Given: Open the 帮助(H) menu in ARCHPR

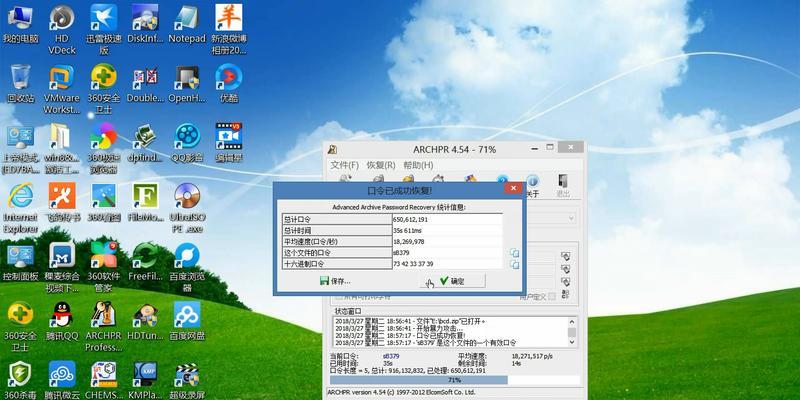Looking at the screenshot, I should pos(418,165).
